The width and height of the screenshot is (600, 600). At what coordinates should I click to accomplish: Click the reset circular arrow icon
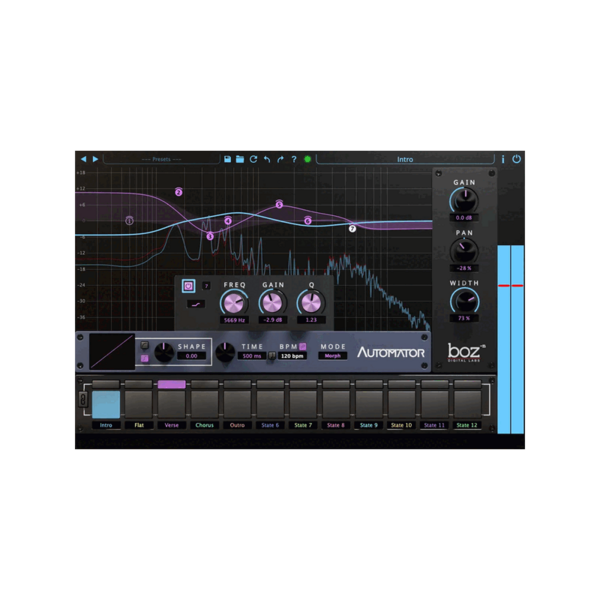[x=253, y=159]
